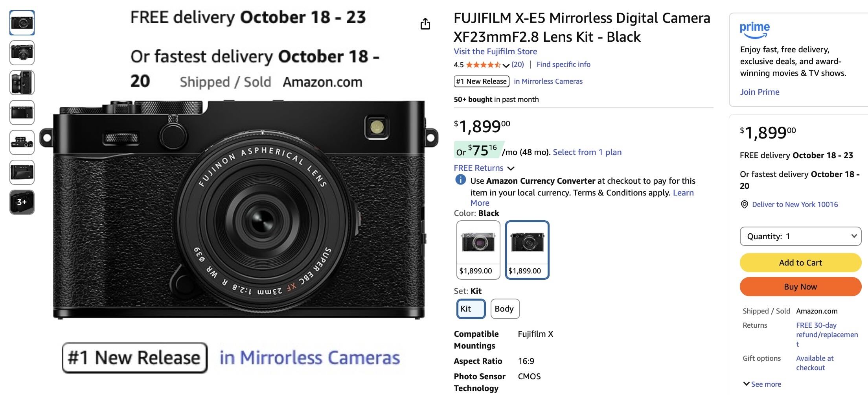
Task: Click the Join Prime link
Action: pyautogui.click(x=759, y=92)
